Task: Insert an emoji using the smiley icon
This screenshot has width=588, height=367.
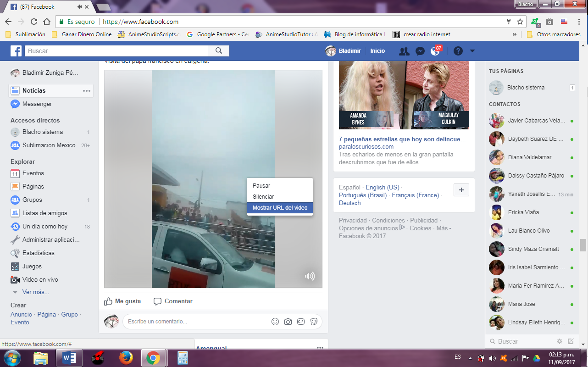Action: (x=275, y=322)
